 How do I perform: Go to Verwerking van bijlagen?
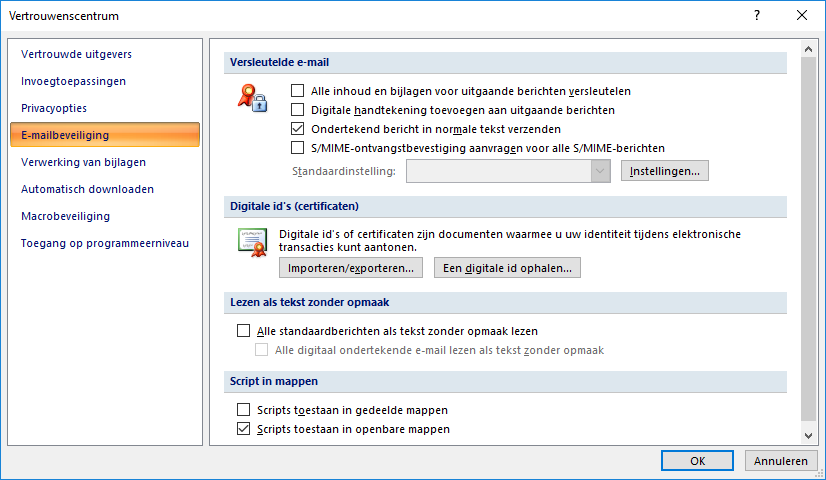point(83,162)
